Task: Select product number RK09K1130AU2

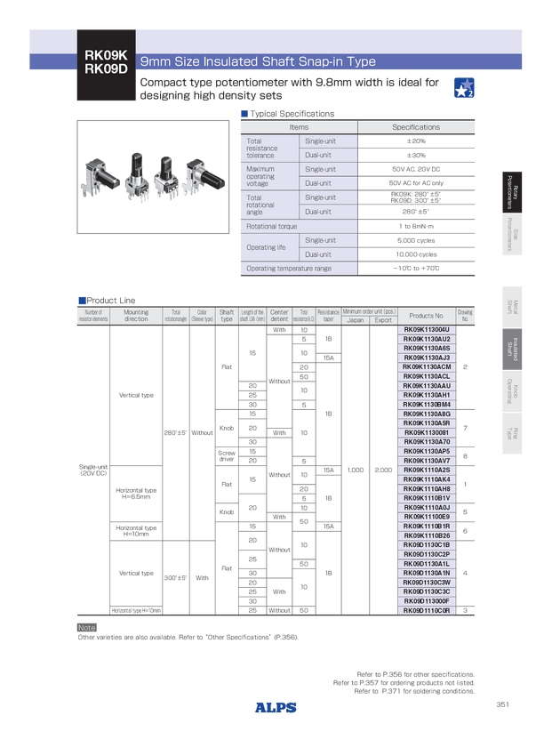Action: 427,339
